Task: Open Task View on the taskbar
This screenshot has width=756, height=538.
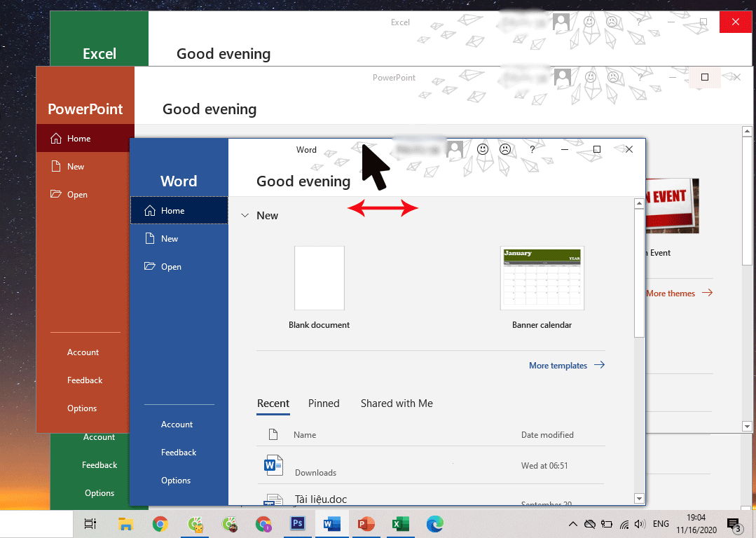Action: coord(90,524)
